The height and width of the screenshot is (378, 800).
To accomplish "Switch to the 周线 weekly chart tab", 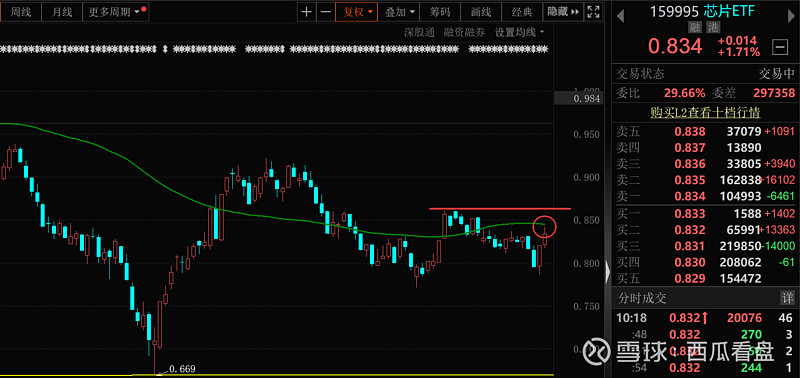I will [20, 12].
